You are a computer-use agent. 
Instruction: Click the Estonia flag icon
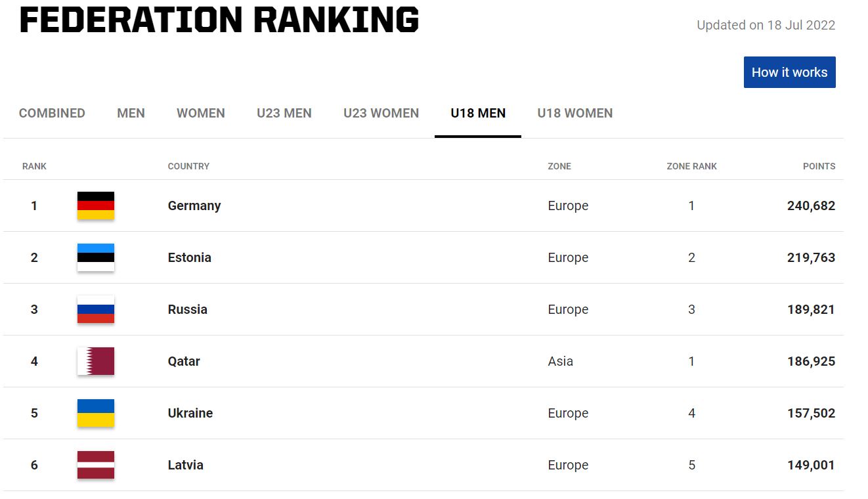tap(96, 257)
